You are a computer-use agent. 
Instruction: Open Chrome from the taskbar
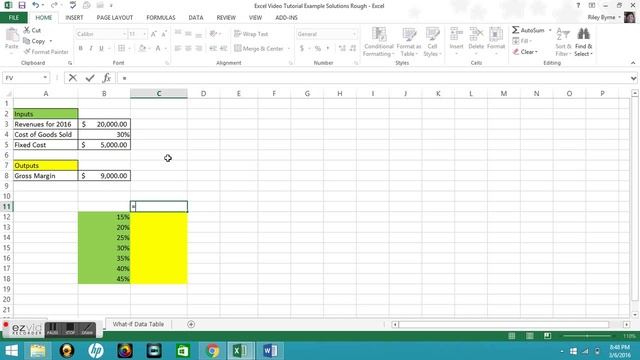[212, 351]
